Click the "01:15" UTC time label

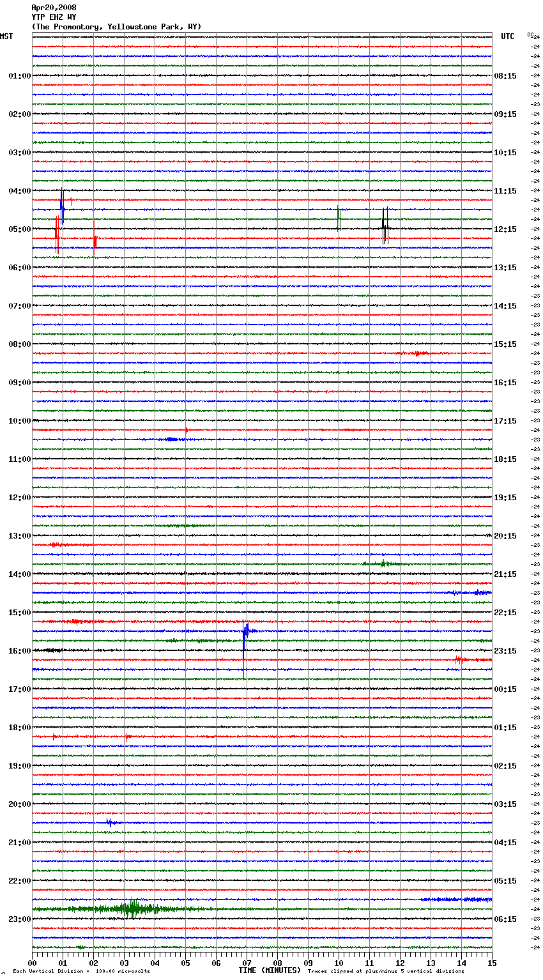pyautogui.click(x=505, y=728)
